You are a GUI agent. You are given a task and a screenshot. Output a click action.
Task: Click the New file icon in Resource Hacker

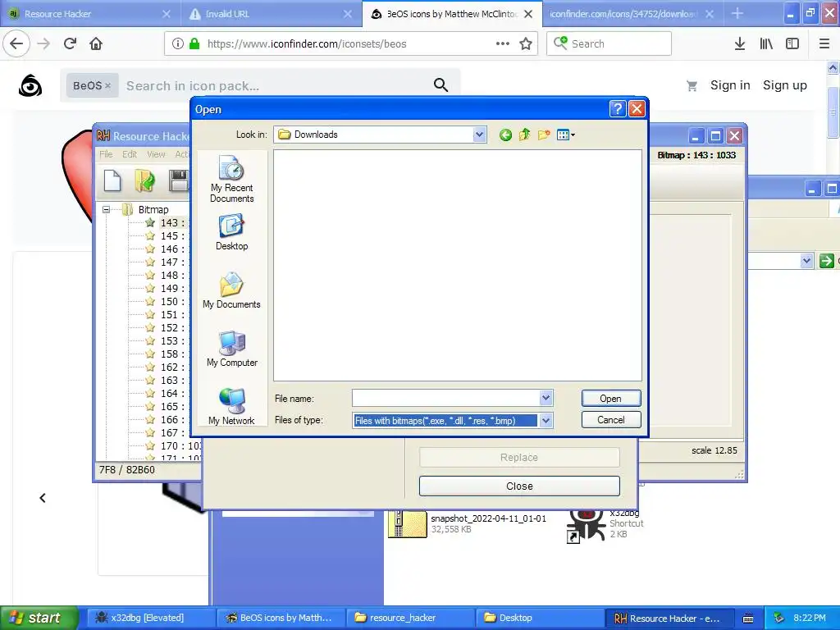(112, 180)
